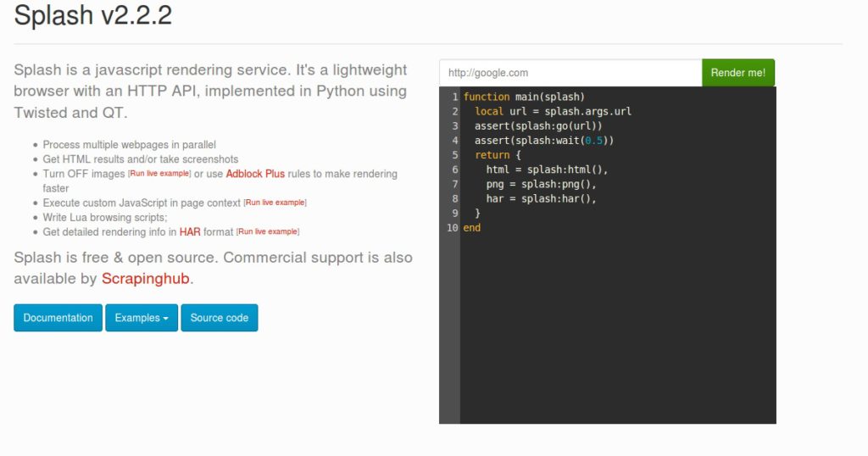Screen dimensions: 868x456
Task: Click the 'html = splash:html()' line
Action: (547, 170)
